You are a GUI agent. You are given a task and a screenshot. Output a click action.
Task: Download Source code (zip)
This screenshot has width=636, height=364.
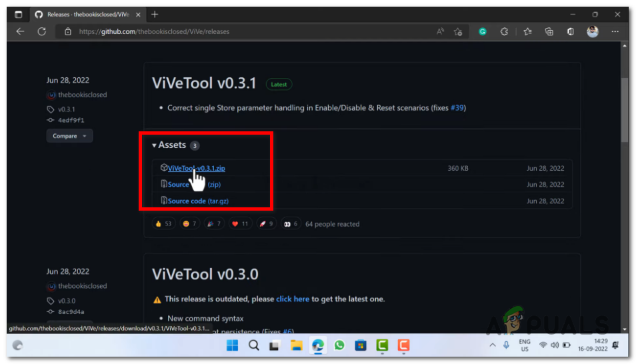(194, 185)
